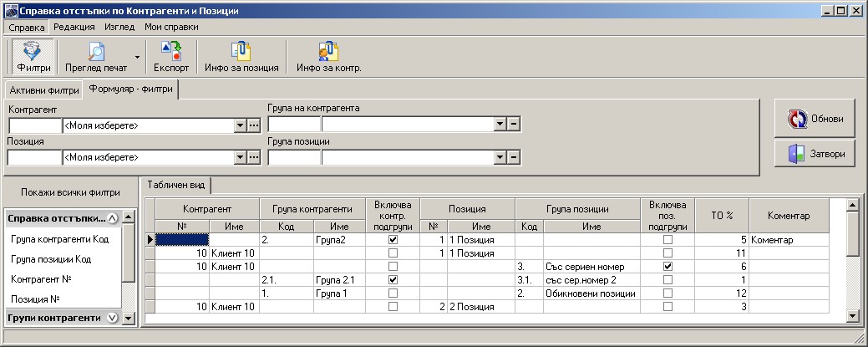This screenshot has height=347, width=868.
Task: Click the Контрагент code input field
Action: pos(35,125)
